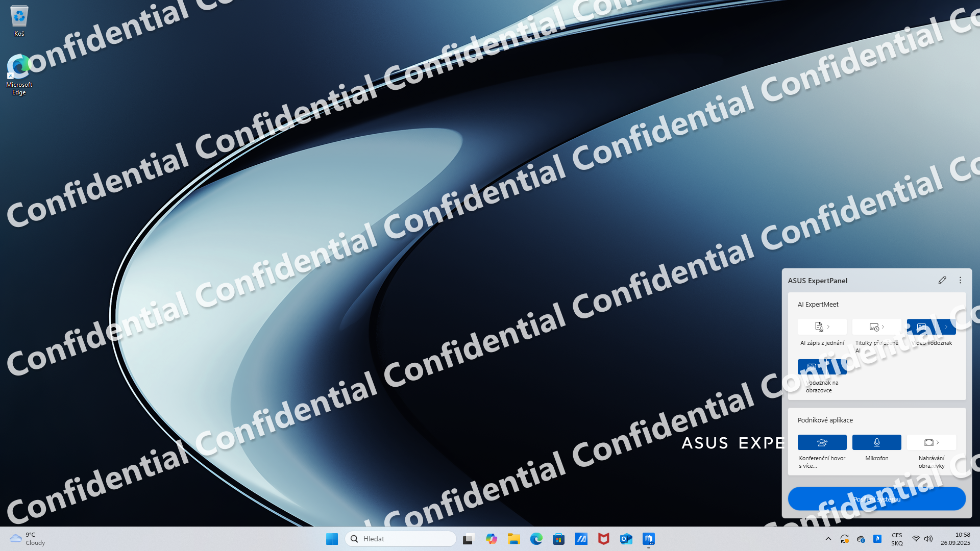Toggle the Video vodoznak feature
Image resolution: width=980 pixels, height=551 pixels.
click(921, 327)
